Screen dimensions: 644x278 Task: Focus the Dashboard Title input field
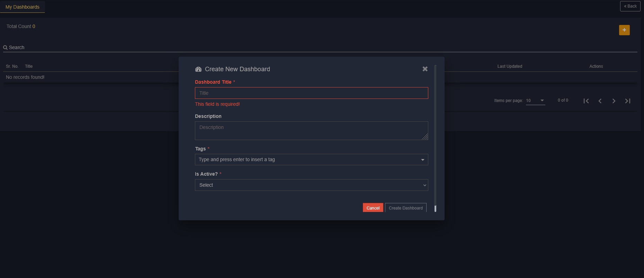(x=311, y=93)
